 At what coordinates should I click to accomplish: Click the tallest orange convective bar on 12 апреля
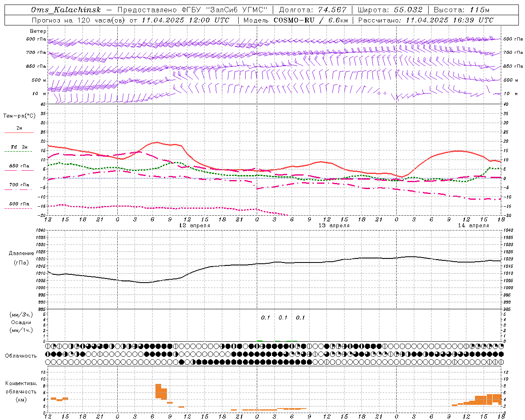point(158,391)
